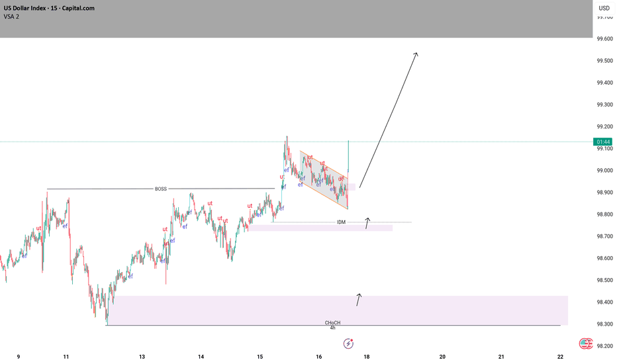Click the 01:44 countdown price label

tap(603, 142)
